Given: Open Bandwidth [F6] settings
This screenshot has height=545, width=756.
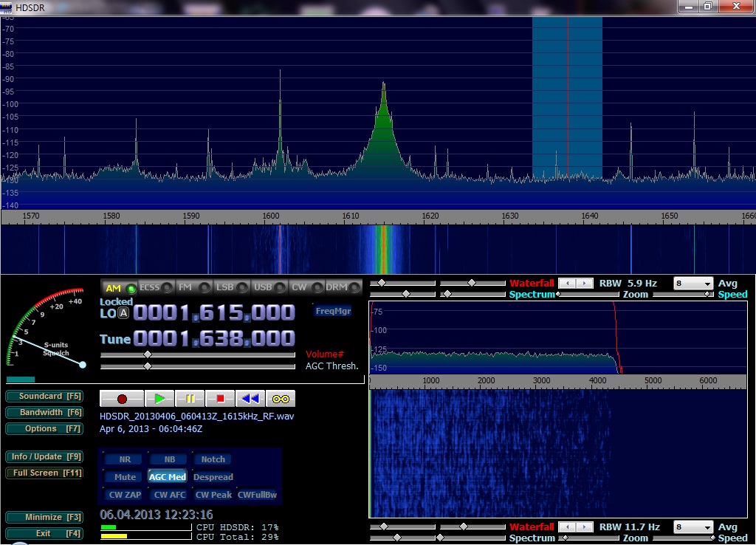Looking at the screenshot, I should pos(44,412).
